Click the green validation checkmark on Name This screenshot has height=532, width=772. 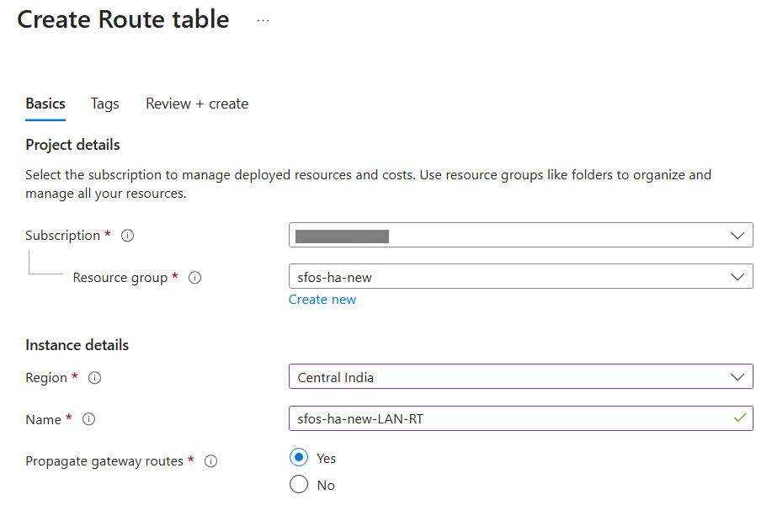pyautogui.click(x=739, y=418)
